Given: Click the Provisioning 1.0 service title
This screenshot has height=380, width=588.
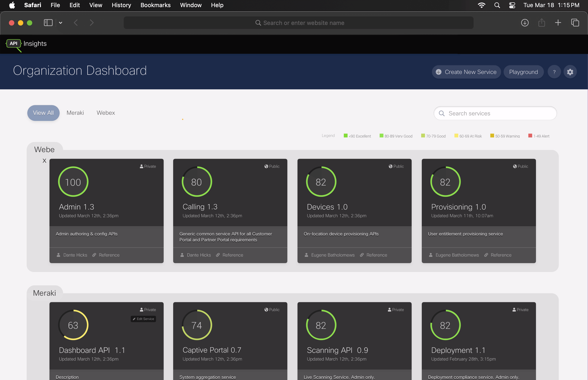Looking at the screenshot, I should [458, 207].
